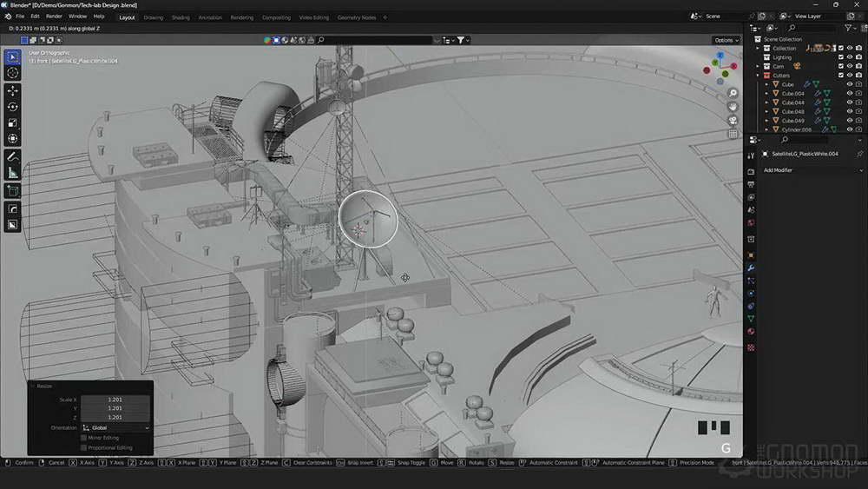Image resolution: width=868 pixels, height=489 pixels.
Task: Enable Mirror Editing checkbox
Action: coord(84,438)
